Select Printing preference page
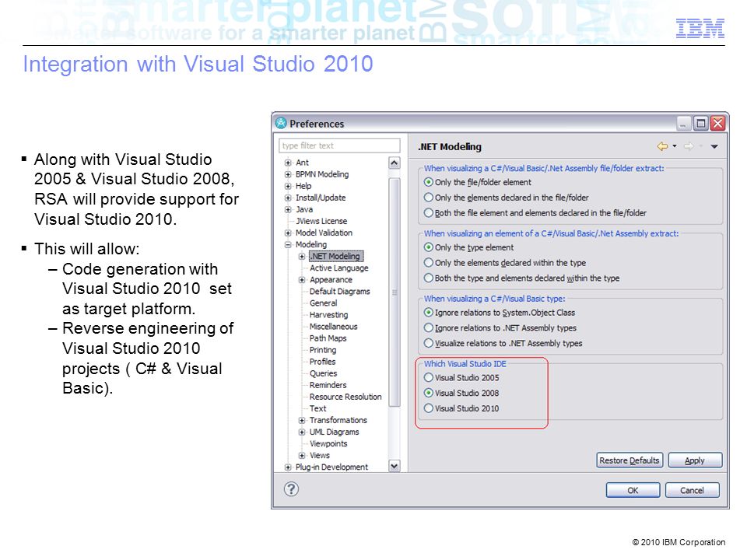Image resolution: width=747 pixels, height=560 pixels. pos(322,350)
